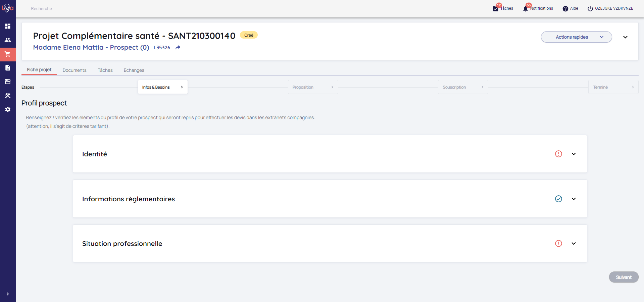The height and width of the screenshot is (302, 644).
Task: Open Madame Elena Mattia prospect link
Action: pyautogui.click(x=91, y=47)
